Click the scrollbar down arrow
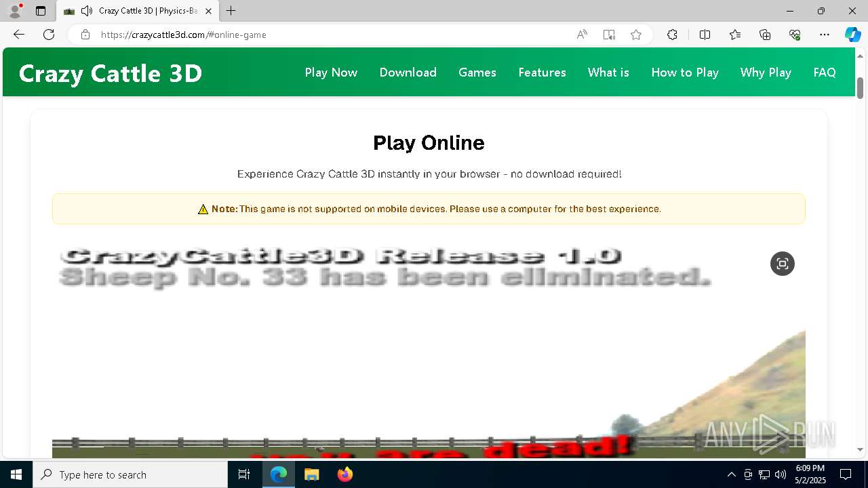 [x=861, y=449]
